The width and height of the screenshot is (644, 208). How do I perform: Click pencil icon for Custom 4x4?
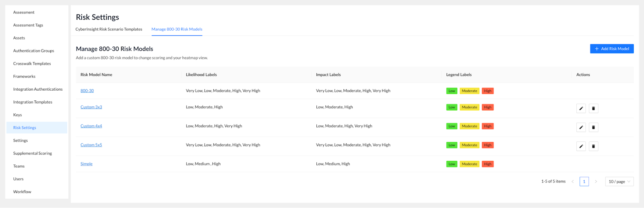click(581, 127)
